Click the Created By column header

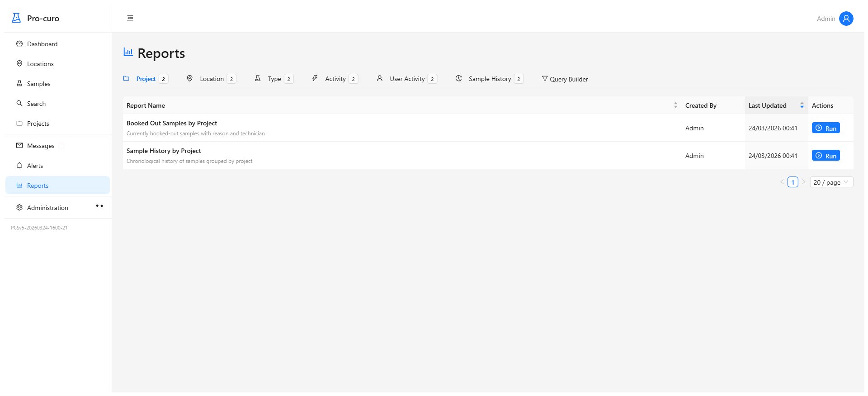click(x=713, y=105)
